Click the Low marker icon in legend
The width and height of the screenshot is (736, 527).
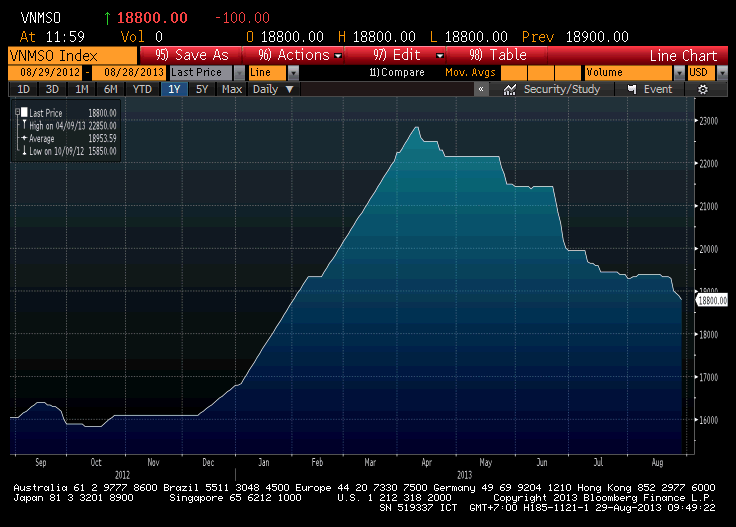(x=23, y=151)
